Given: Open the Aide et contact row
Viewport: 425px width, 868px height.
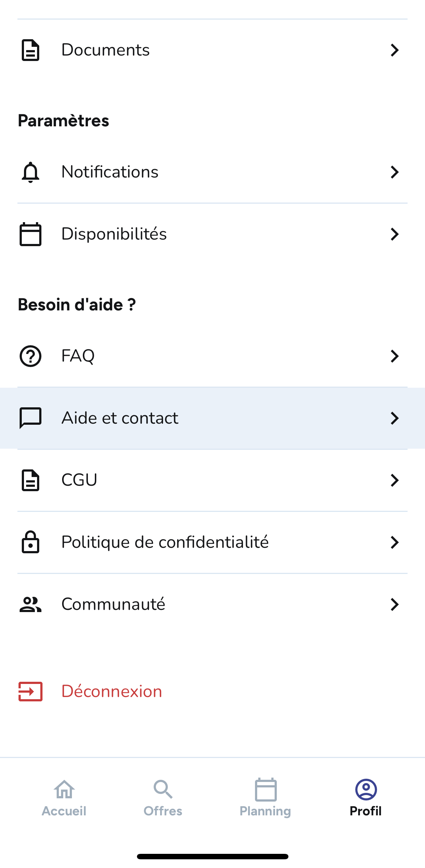Looking at the screenshot, I should (120, 418).
